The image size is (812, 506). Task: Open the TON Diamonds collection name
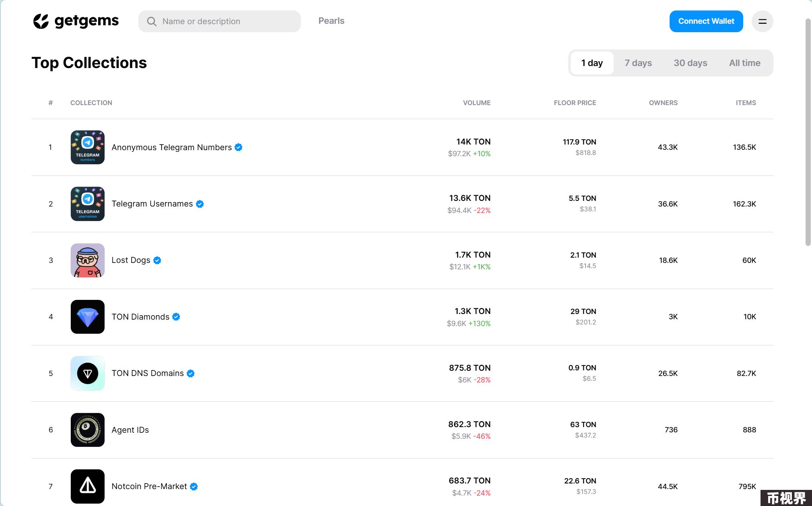(x=140, y=317)
